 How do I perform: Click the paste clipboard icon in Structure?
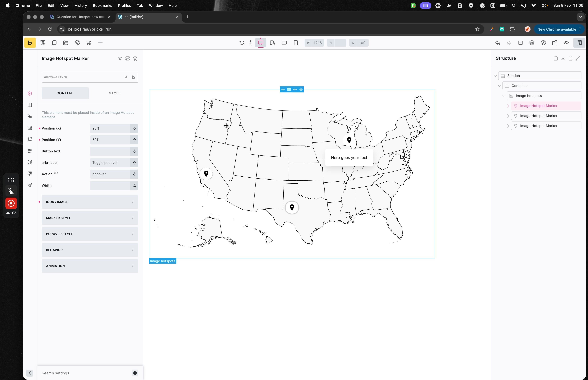pos(555,58)
